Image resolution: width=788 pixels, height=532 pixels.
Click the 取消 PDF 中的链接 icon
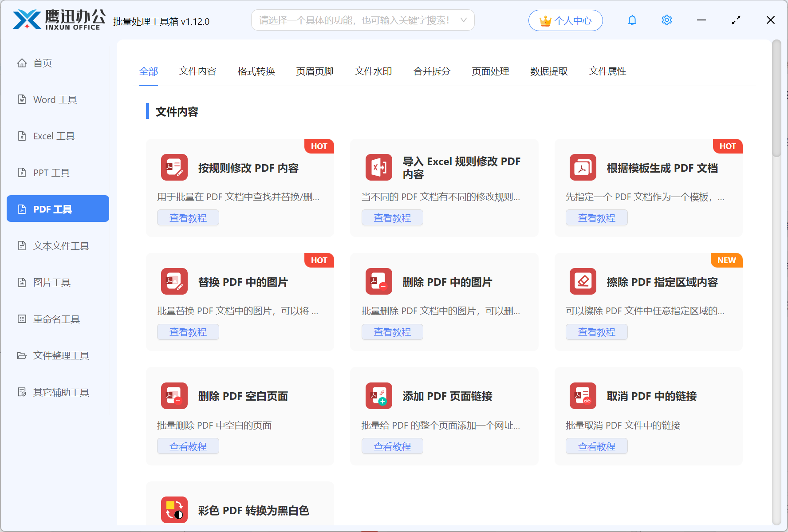click(583, 396)
